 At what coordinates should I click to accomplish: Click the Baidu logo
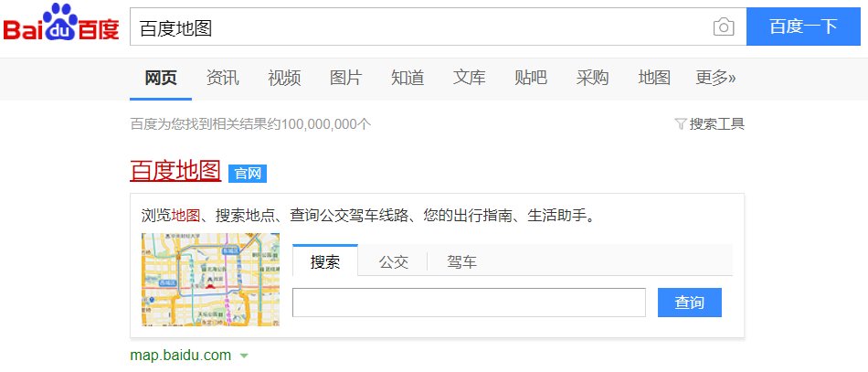click(61, 23)
